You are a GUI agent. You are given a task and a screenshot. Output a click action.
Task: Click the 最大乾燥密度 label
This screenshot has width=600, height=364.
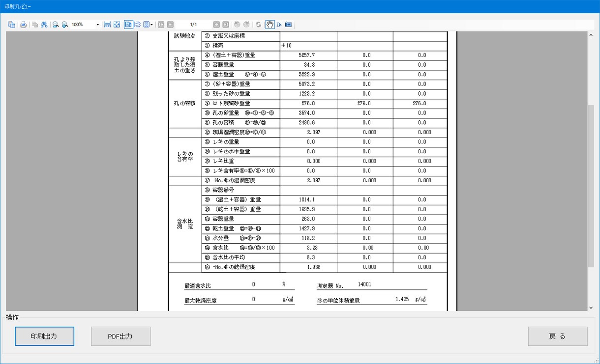click(x=201, y=300)
